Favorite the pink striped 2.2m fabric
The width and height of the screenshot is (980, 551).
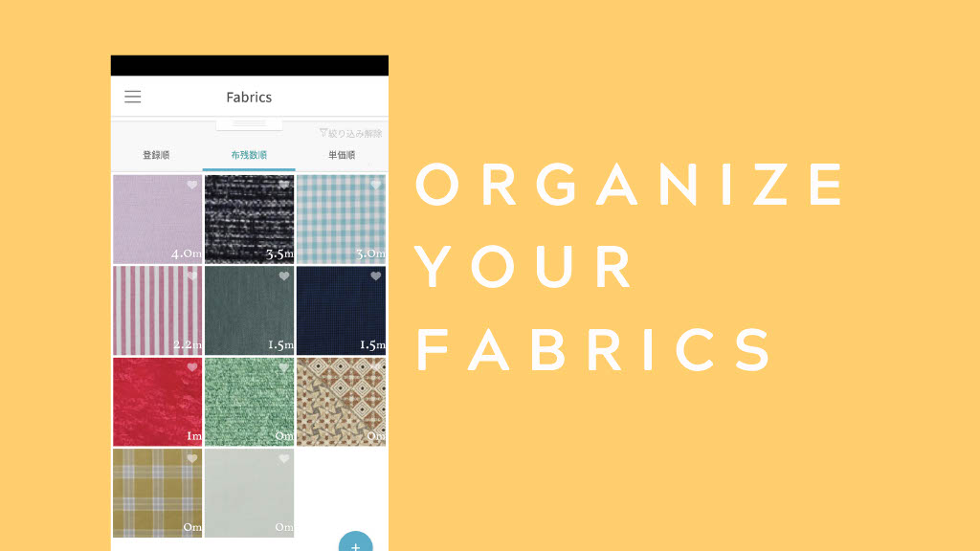point(191,276)
